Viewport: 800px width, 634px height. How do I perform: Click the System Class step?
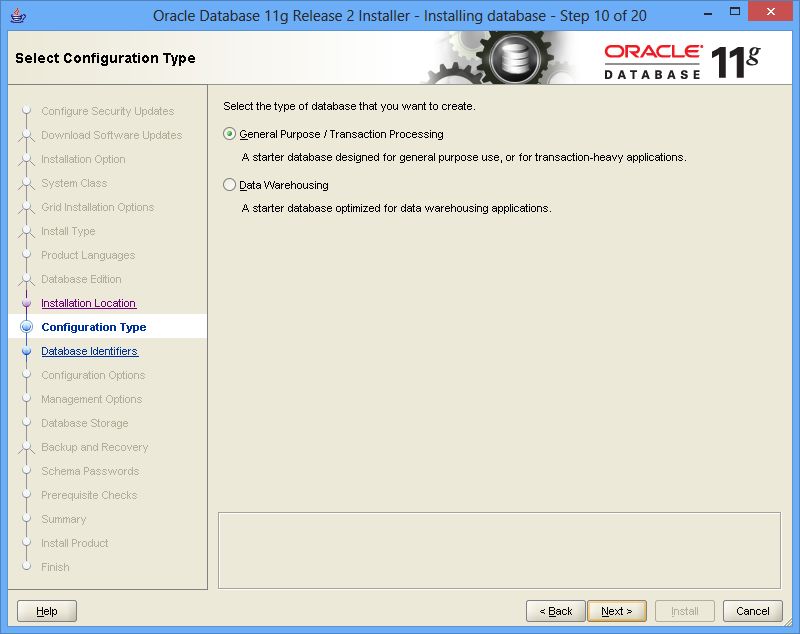click(x=74, y=183)
